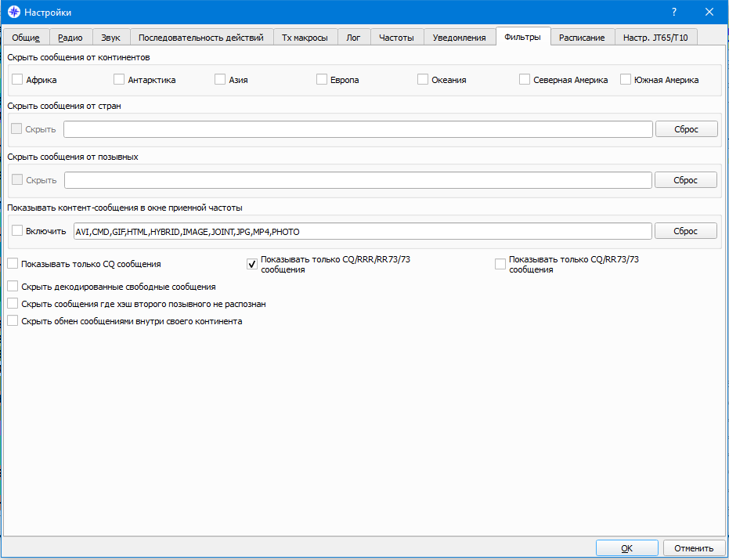This screenshot has width=729, height=560.
Task: Enable the Южная Америка checkbox
Action: coord(626,80)
